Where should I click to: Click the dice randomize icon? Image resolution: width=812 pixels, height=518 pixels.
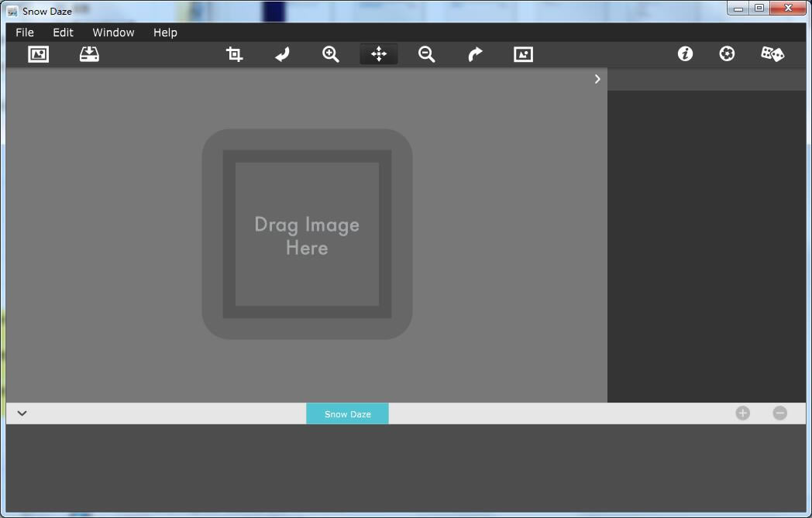click(x=772, y=53)
